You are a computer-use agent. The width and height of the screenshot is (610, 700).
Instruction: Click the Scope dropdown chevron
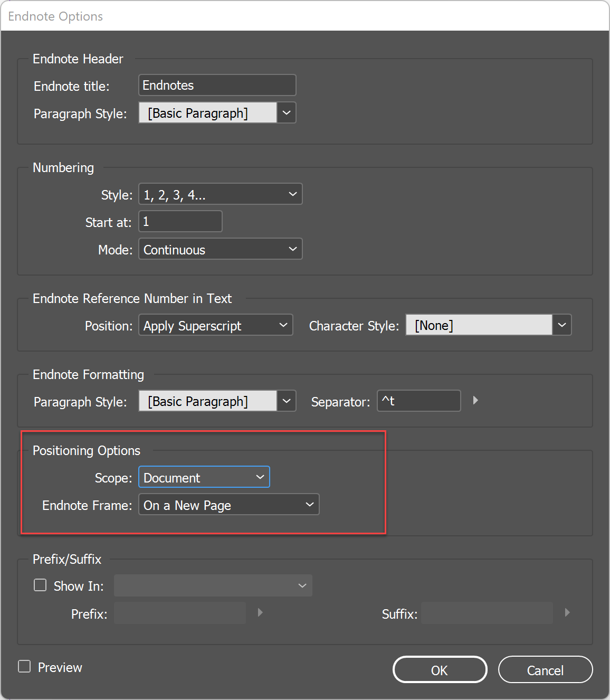pos(260,477)
